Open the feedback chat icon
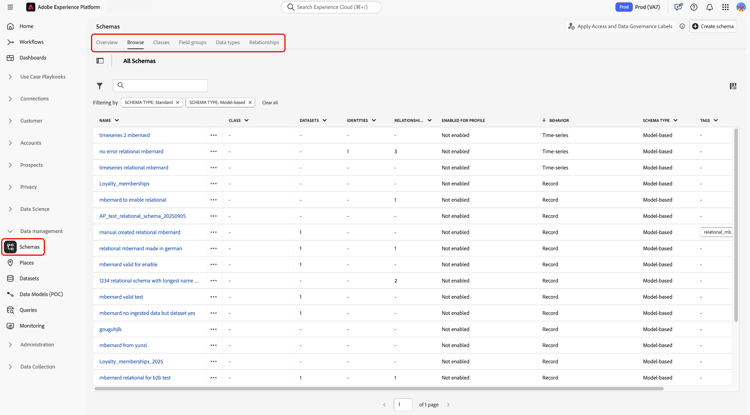This screenshot has width=750, height=415. point(678,7)
